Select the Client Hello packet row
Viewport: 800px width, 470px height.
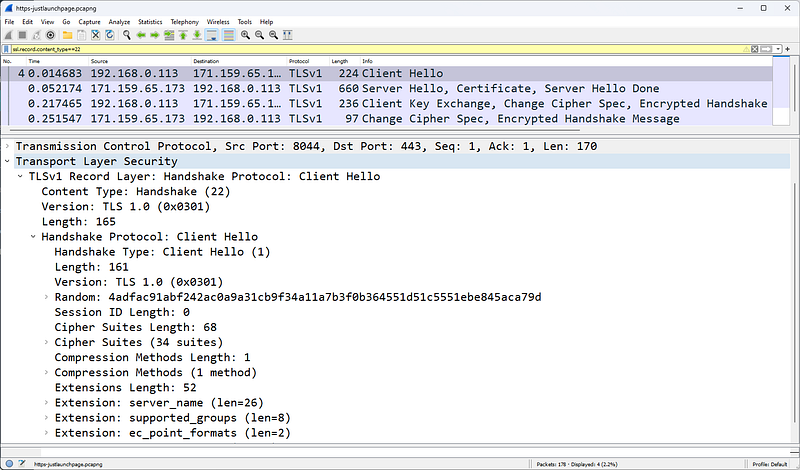tap(387, 73)
